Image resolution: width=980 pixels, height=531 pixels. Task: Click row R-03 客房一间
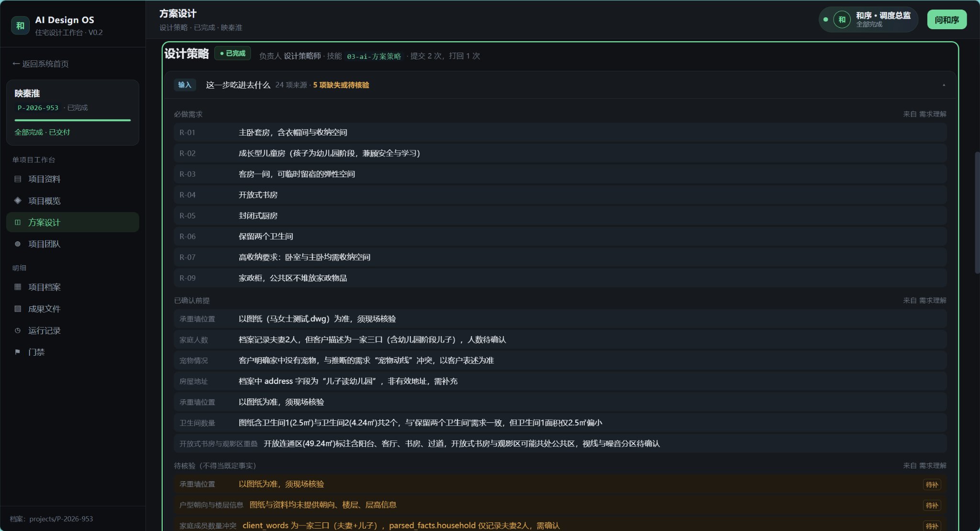click(560, 174)
